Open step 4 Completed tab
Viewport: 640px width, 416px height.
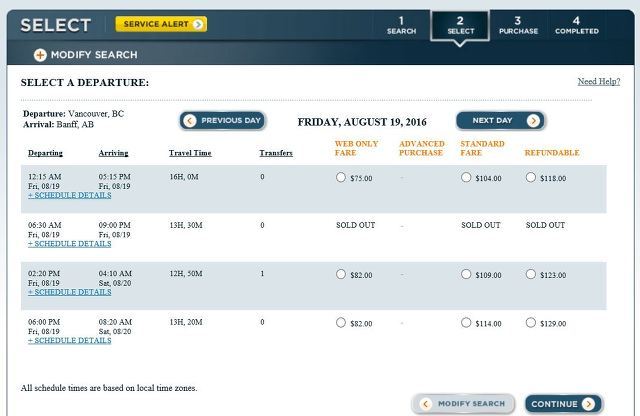tap(576, 25)
